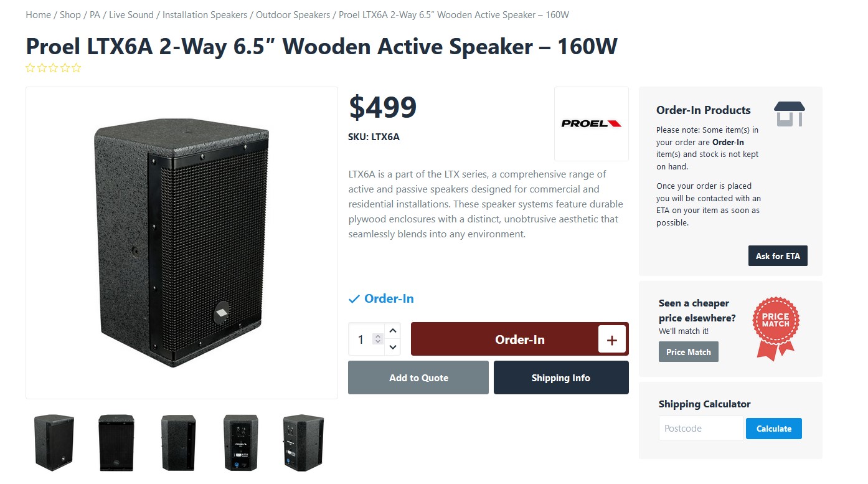Viewport: 868px width, 484px height.
Task: Go to Live Sound breadcrumb
Action: 131,15
